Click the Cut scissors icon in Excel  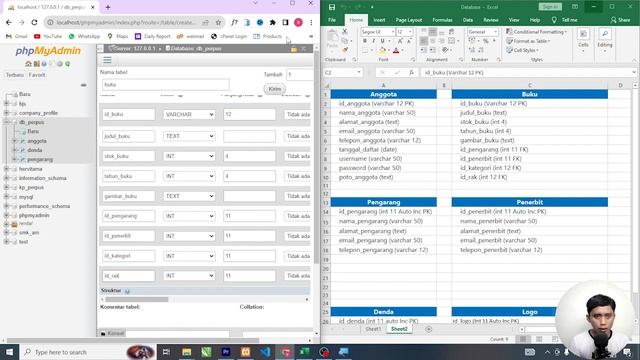coord(344,31)
